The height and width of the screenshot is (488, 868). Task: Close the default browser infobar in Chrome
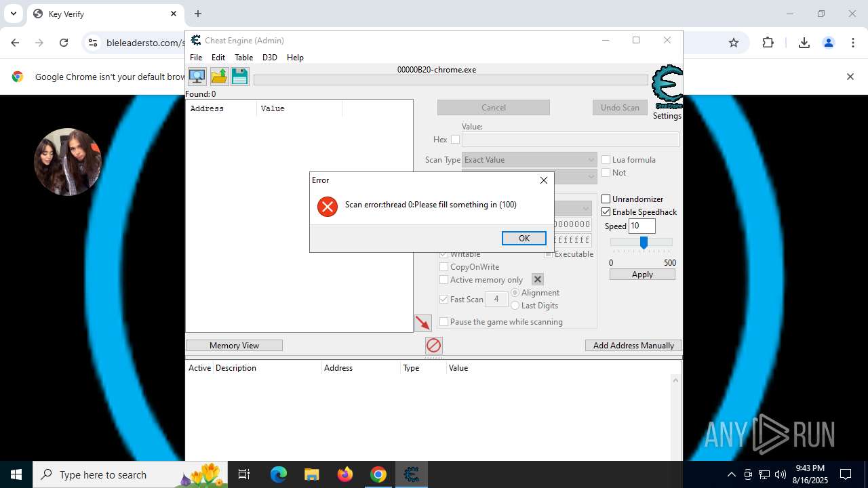[850, 77]
